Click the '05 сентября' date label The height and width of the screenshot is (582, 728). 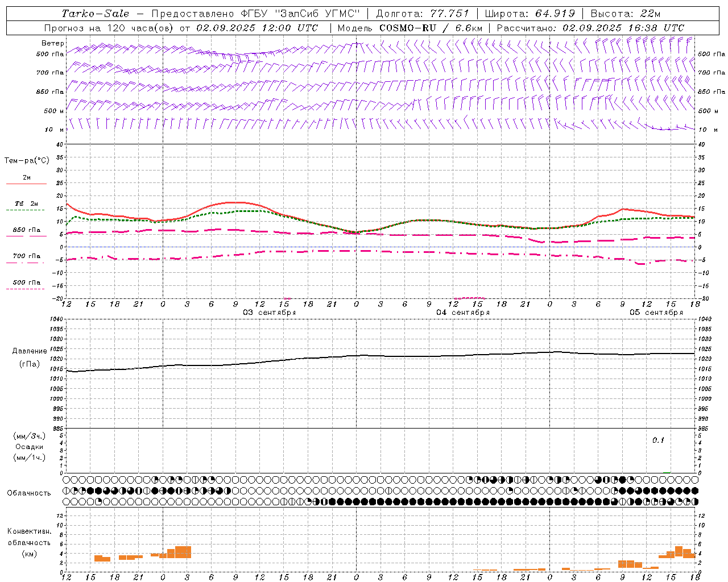point(656,313)
